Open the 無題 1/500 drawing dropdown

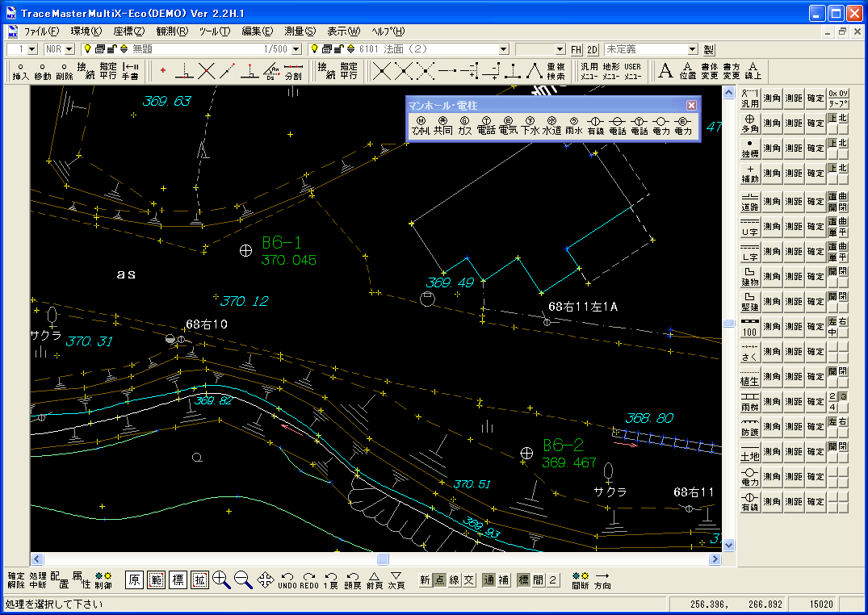pos(296,49)
